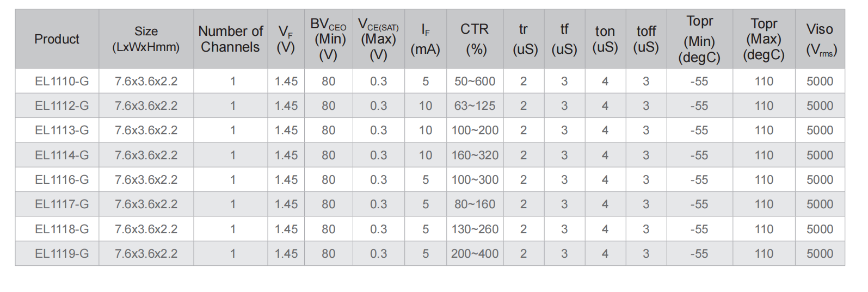The height and width of the screenshot is (292, 868).
Task: Select the 200~400 CTR cell
Action: point(475,254)
